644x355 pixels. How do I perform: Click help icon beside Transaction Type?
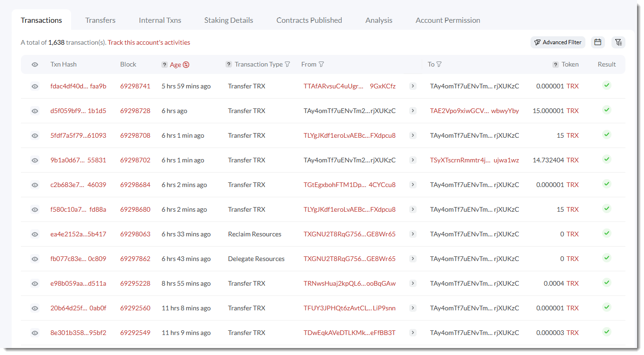229,64
